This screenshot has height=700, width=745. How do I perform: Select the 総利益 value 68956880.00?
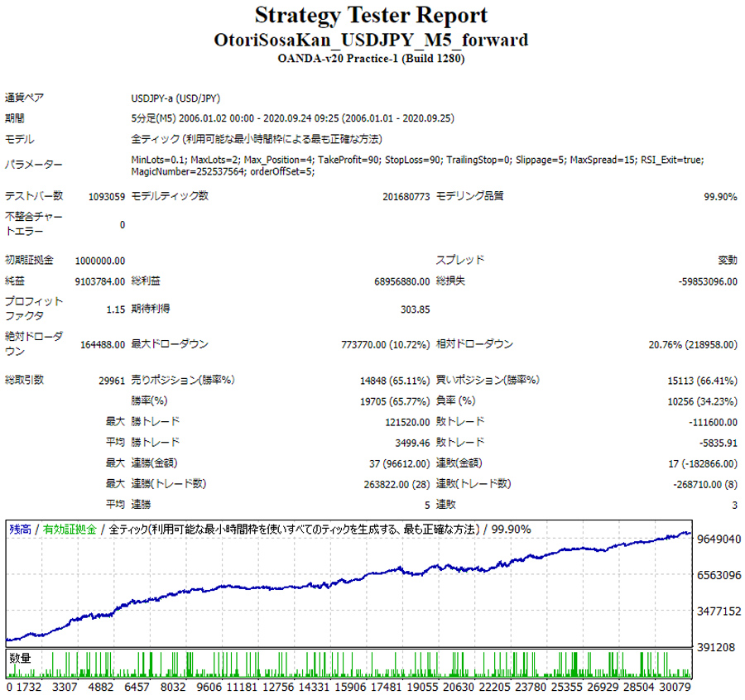[x=402, y=281]
